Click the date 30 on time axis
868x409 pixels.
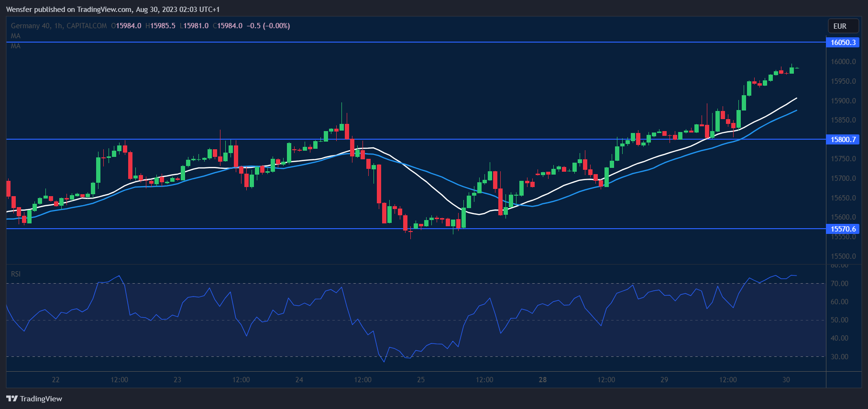point(786,380)
